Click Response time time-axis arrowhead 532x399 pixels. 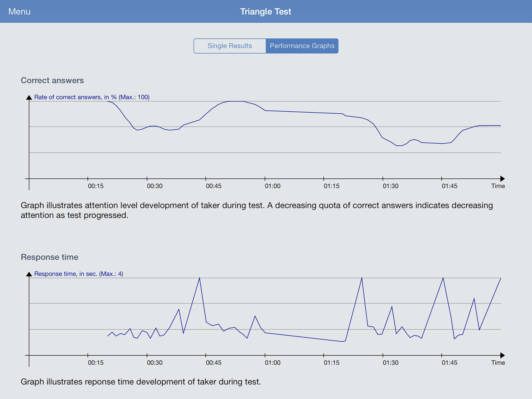coord(502,355)
